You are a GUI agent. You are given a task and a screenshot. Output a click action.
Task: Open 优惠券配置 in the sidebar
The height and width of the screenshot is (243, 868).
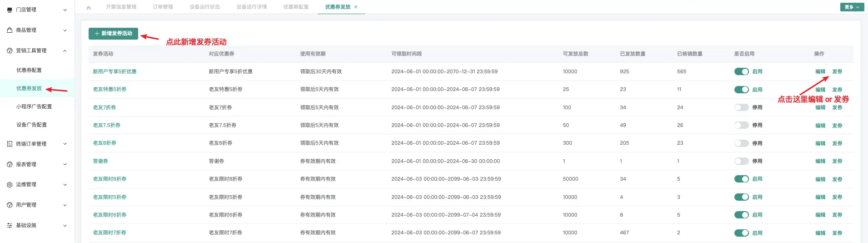29,70
